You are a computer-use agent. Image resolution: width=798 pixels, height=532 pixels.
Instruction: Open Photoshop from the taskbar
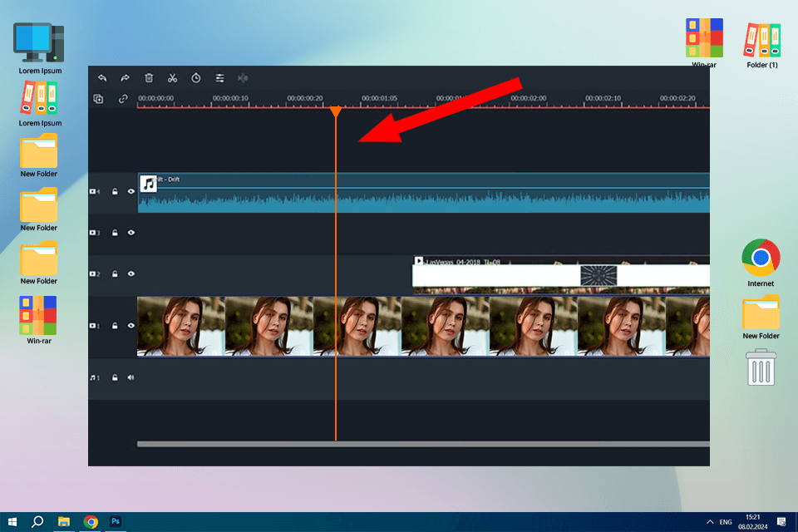(x=116, y=522)
